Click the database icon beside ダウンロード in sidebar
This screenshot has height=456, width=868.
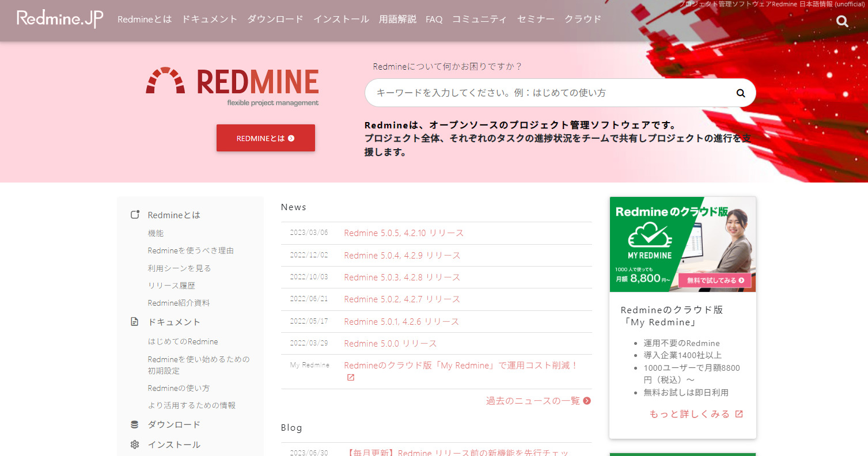click(x=134, y=424)
